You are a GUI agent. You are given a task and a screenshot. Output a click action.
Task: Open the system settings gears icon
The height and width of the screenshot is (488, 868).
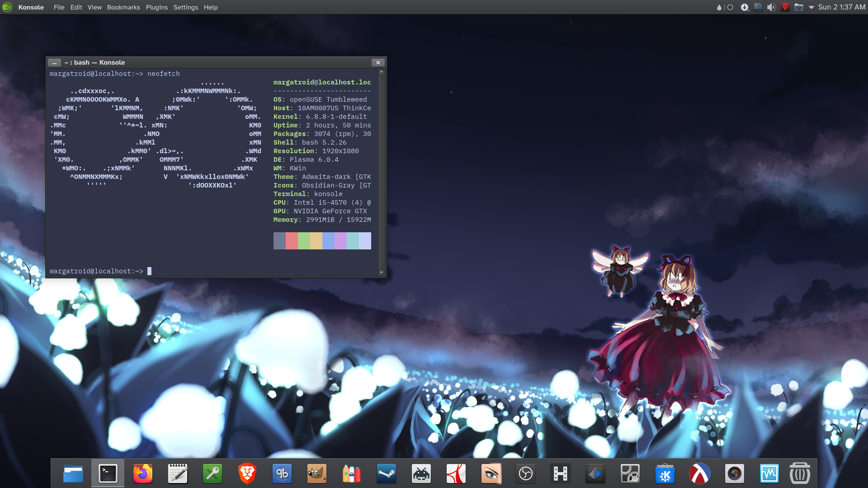630,474
